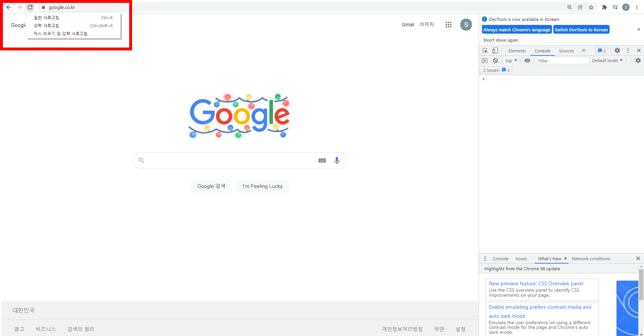Open the Network conditions drawer tab
This screenshot has width=644, height=336.
(591, 259)
